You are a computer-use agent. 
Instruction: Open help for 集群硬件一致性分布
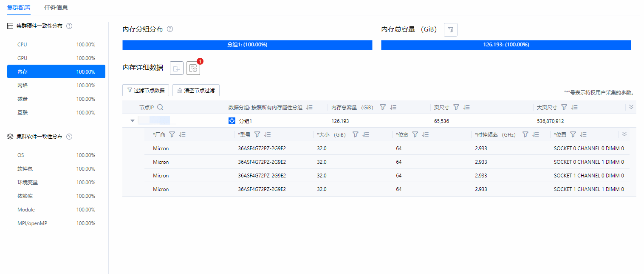69,26
